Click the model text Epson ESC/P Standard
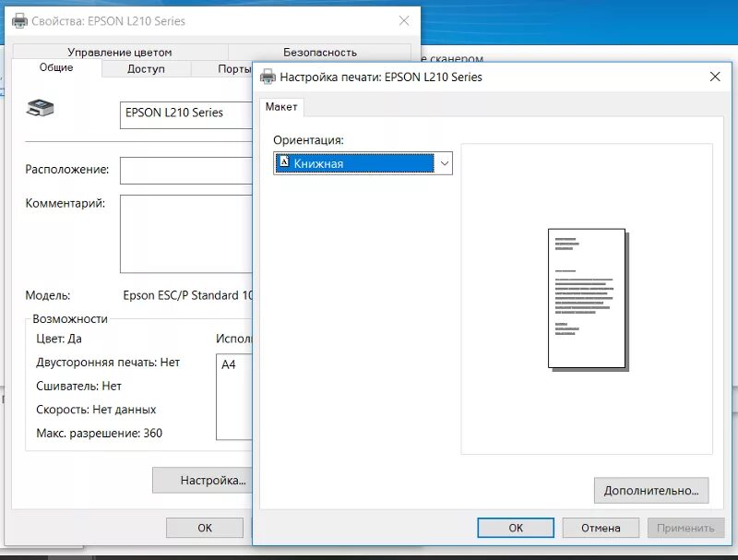The image size is (738, 560). (x=188, y=295)
